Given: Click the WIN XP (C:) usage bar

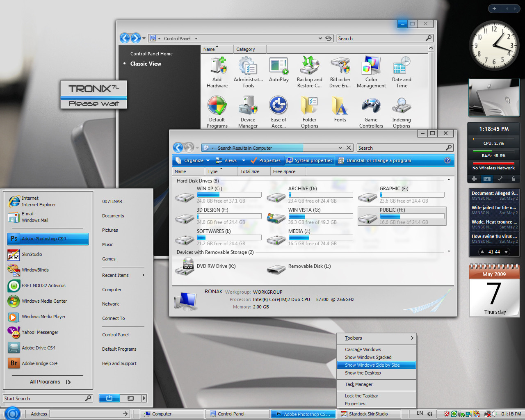Looking at the screenshot, I should 229,195.
